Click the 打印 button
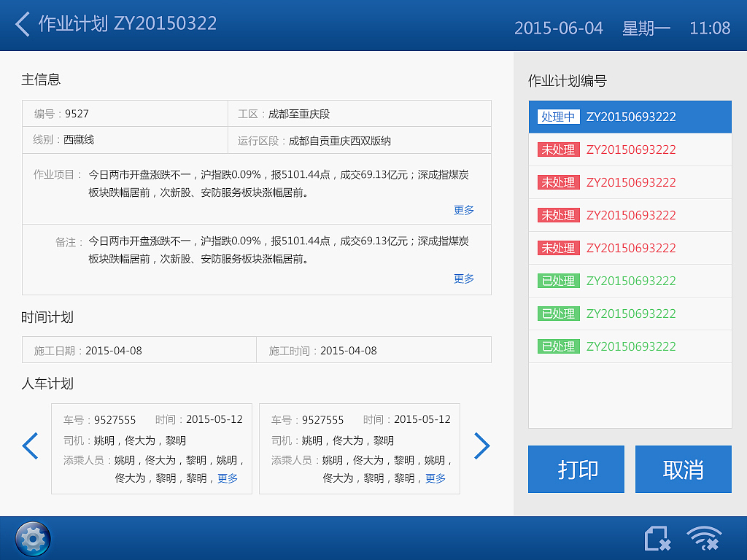Image resolution: width=747 pixels, height=560 pixels. [576, 469]
